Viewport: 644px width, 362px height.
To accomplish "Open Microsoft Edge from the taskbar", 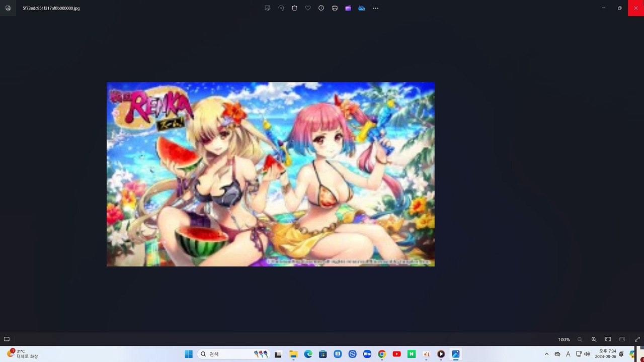I will pos(308,354).
